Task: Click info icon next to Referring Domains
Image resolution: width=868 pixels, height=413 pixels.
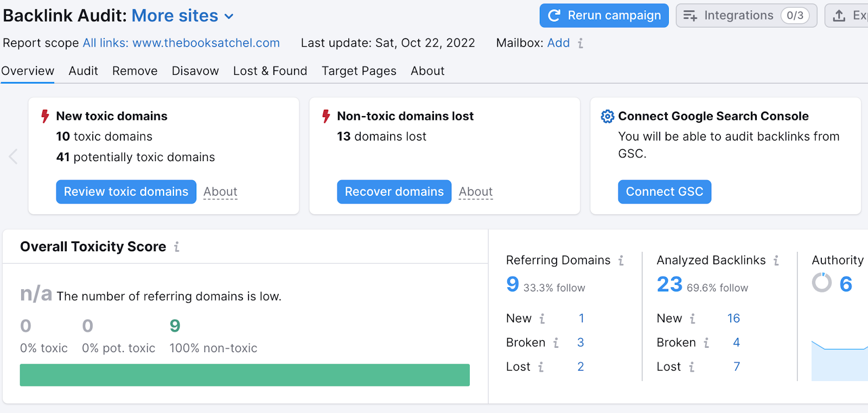Action: click(x=621, y=261)
